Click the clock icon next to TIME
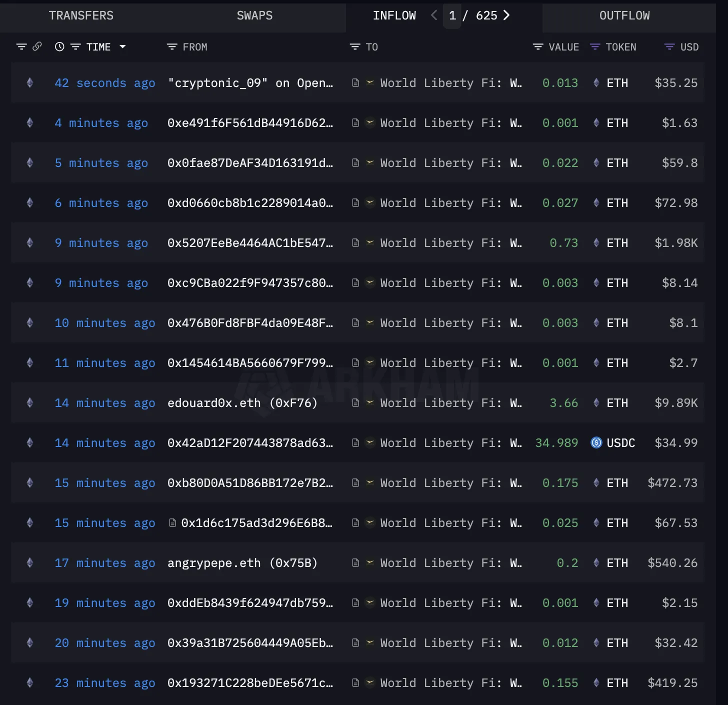Screen dimensions: 728x705 click(59, 46)
